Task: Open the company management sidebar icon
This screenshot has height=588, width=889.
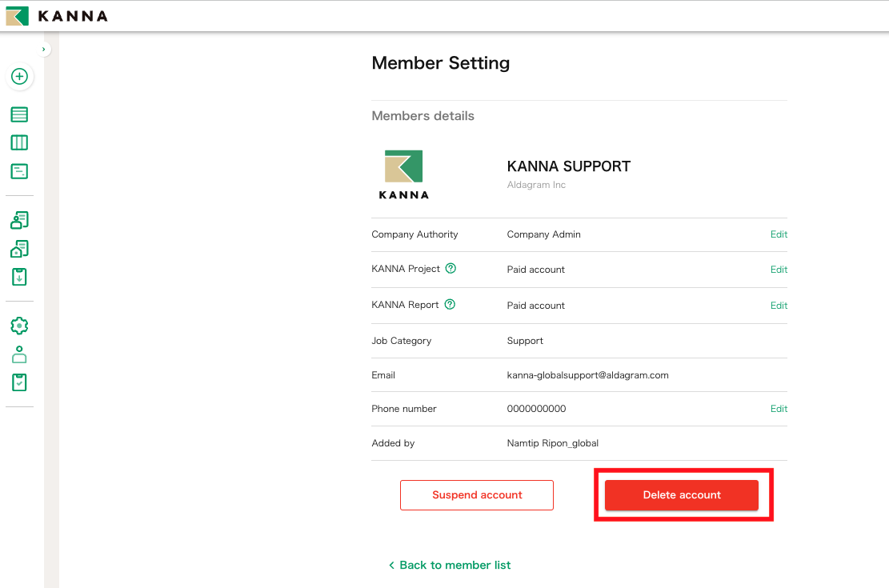Action: pos(18,248)
